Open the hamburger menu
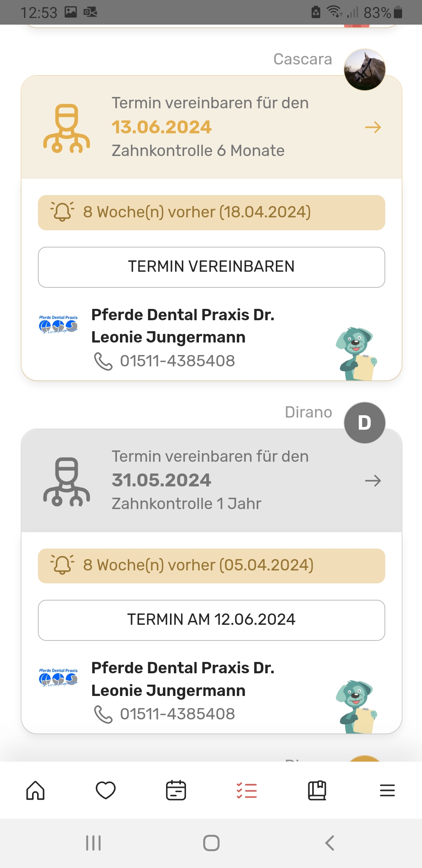 387,790
